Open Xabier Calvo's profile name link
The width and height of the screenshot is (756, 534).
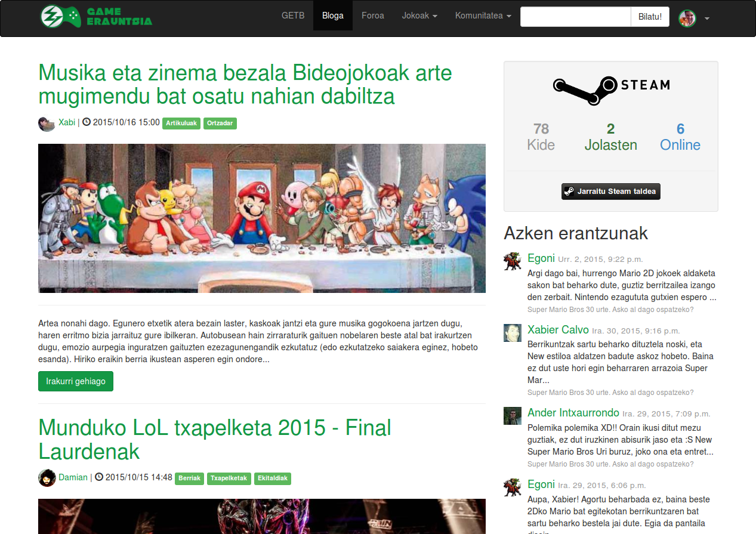[558, 330]
